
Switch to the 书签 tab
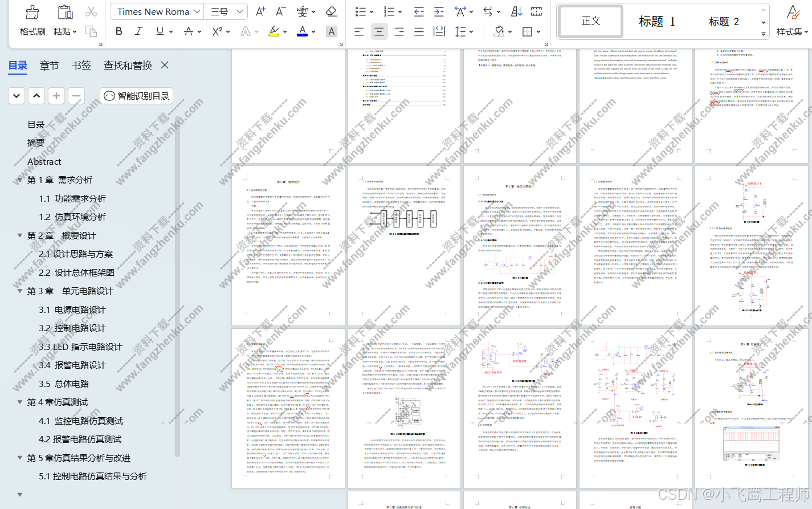81,66
